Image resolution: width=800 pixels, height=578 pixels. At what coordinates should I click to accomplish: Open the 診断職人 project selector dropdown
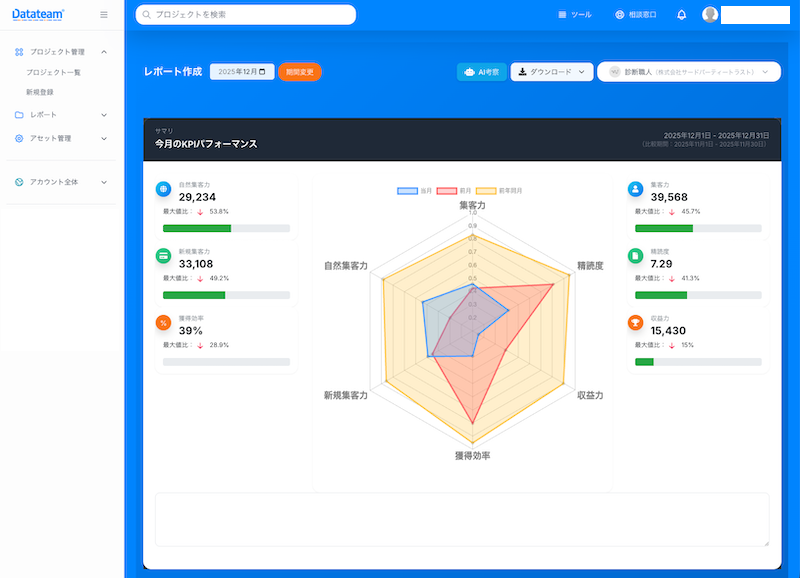[689, 72]
